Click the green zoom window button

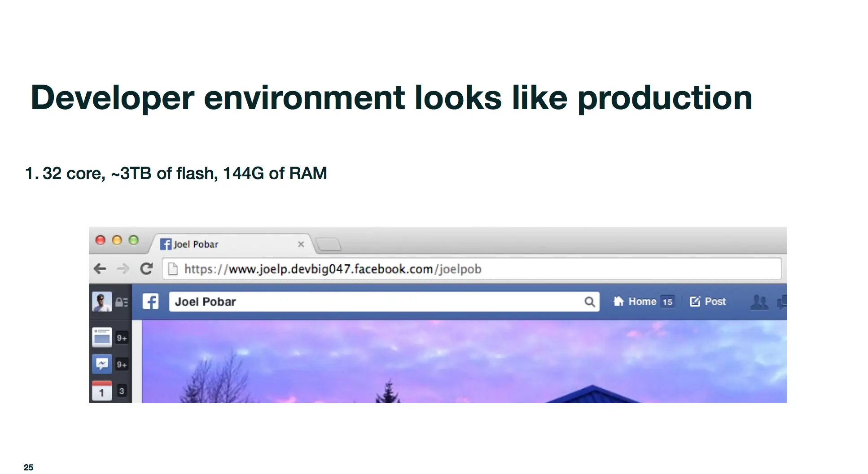[x=133, y=240]
